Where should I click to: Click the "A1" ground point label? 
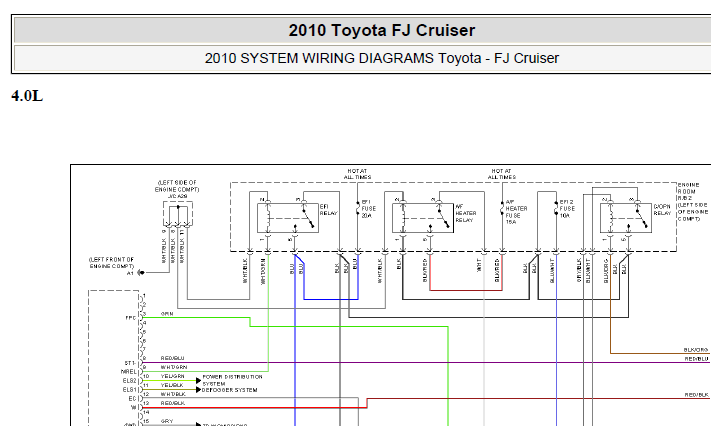pyautogui.click(x=130, y=273)
